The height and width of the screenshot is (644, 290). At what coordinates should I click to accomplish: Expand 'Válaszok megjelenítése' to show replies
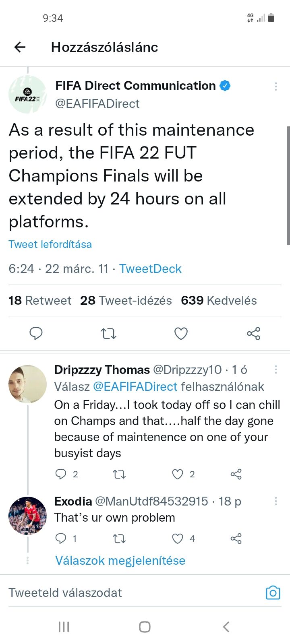tap(120, 560)
